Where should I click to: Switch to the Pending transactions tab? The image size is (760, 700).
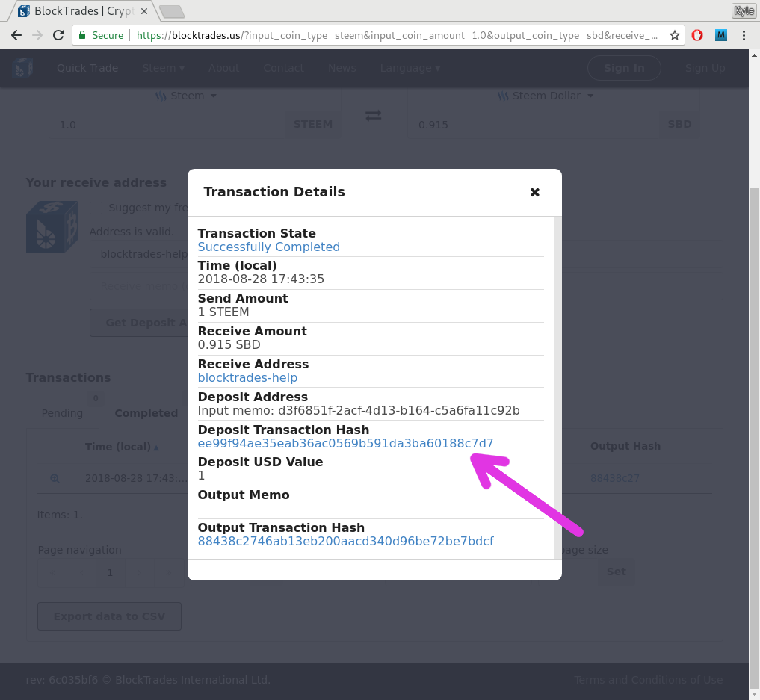62,413
